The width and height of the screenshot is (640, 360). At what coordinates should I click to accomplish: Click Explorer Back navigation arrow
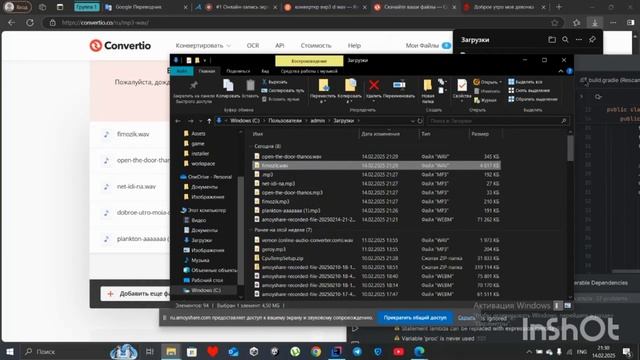[178, 121]
